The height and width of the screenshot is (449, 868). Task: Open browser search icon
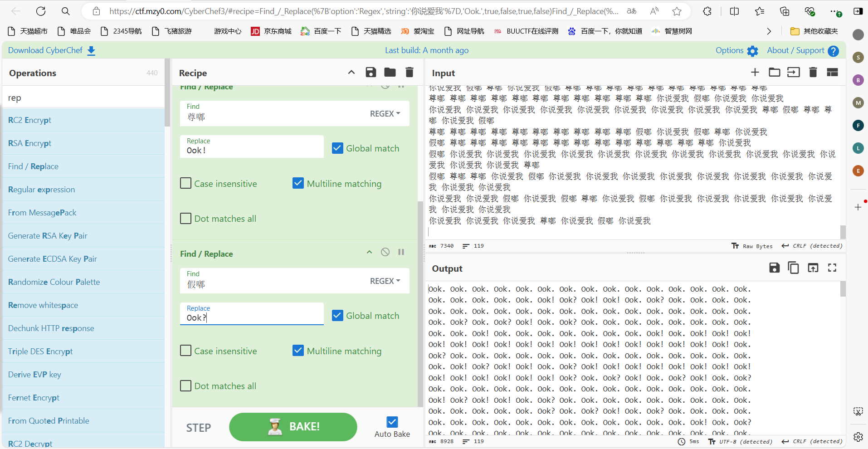click(x=66, y=11)
